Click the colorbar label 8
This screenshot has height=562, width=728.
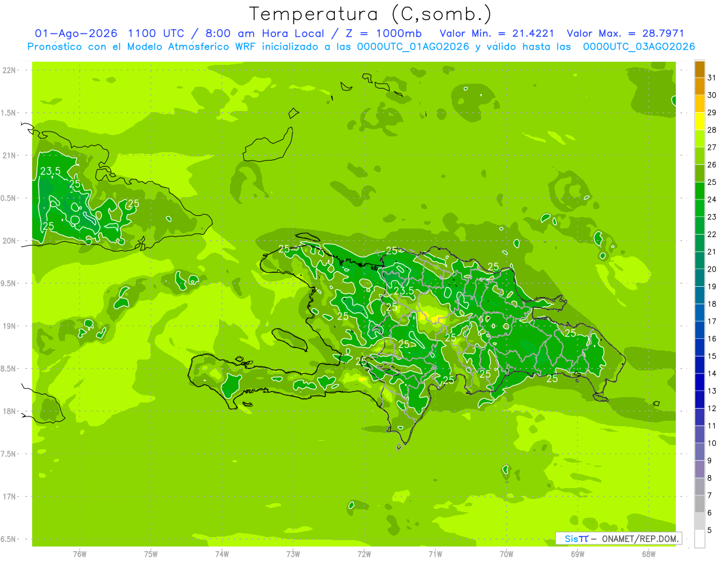[x=709, y=478]
